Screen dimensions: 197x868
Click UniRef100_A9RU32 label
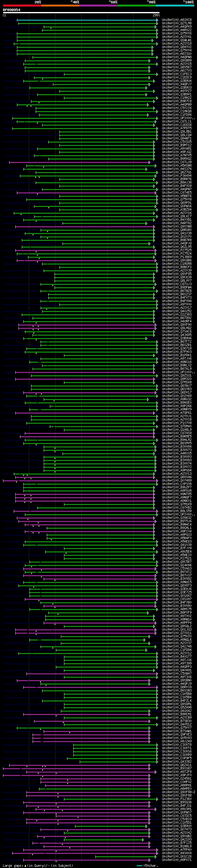[177, 400]
